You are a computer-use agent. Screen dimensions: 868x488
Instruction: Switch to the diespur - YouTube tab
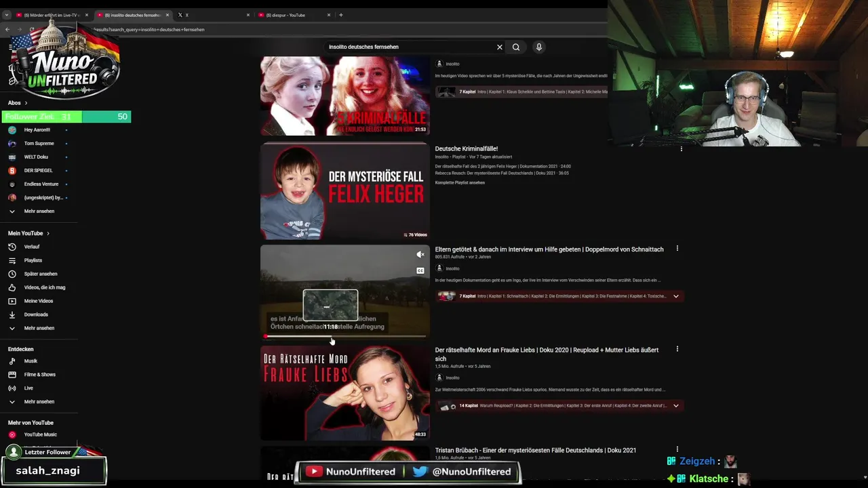pyautogui.click(x=294, y=15)
